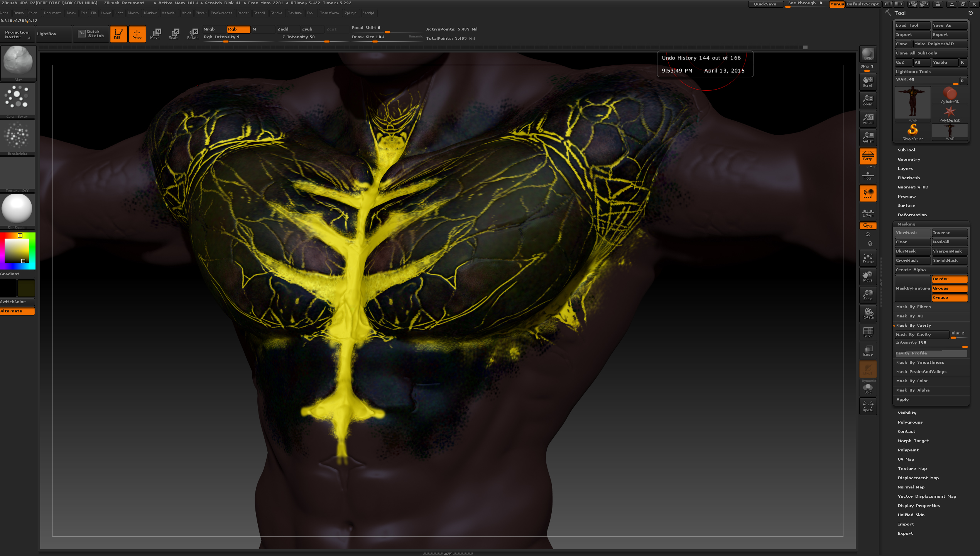Click the BlurMask button
Image resolution: width=980 pixels, height=556 pixels.
[x=912, y=251]
